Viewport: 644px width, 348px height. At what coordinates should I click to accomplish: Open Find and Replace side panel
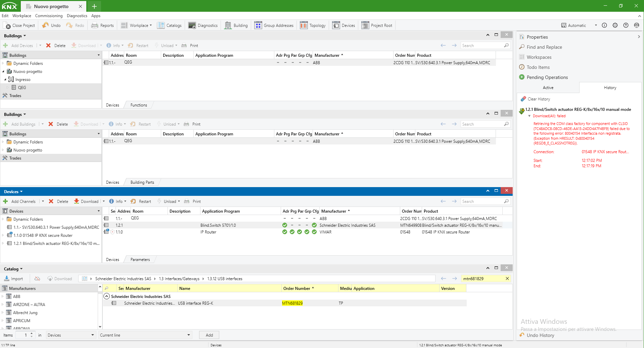click(x=544, y=47)
